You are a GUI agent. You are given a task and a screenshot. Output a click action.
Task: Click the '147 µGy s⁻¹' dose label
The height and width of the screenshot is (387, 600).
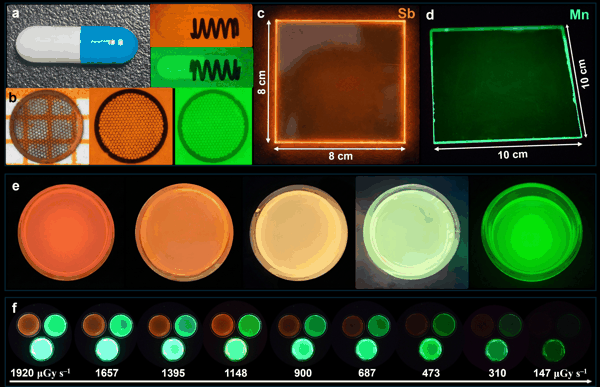point(560,373)
